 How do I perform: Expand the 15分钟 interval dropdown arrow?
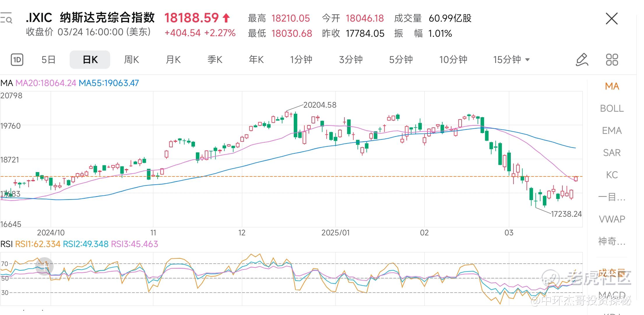[x=527, y=60]
